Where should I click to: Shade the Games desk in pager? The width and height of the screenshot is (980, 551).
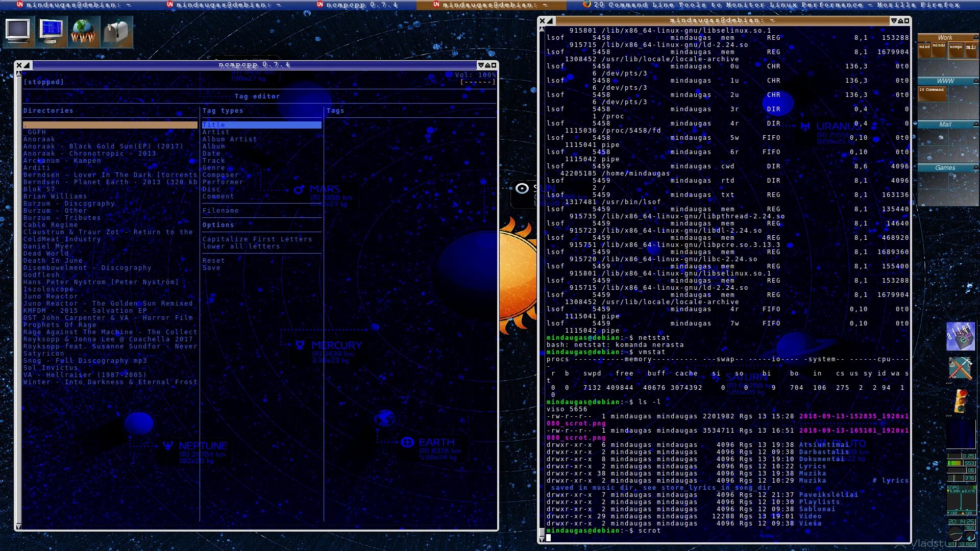975,167
